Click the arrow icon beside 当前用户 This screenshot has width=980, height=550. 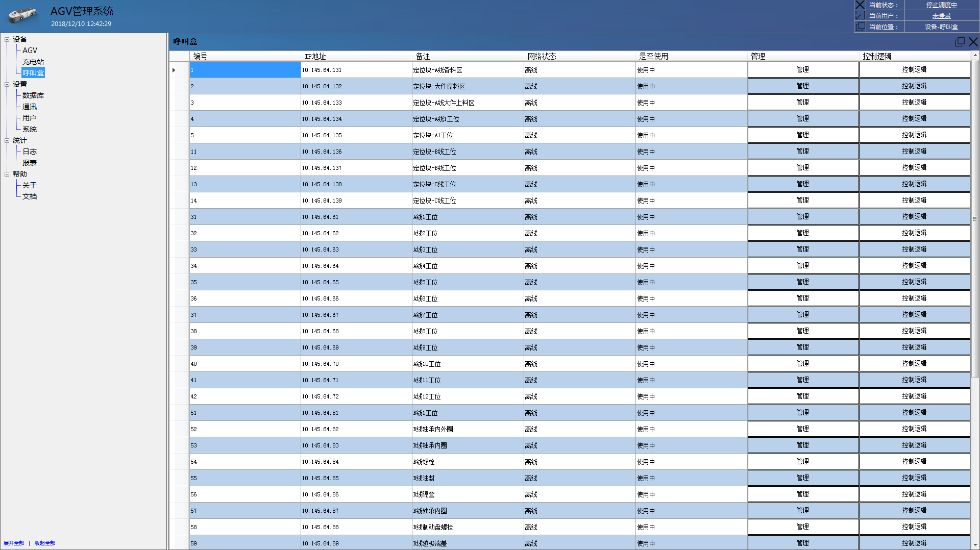click(x=860, y=16)
